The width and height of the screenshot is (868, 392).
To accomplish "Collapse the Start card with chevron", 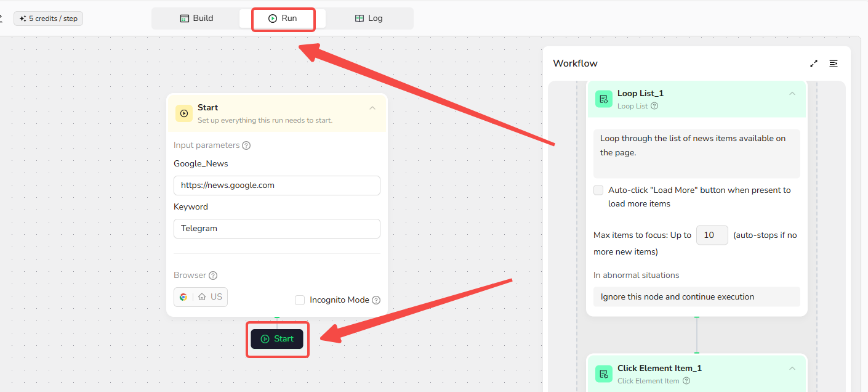I will pos(372,108).
